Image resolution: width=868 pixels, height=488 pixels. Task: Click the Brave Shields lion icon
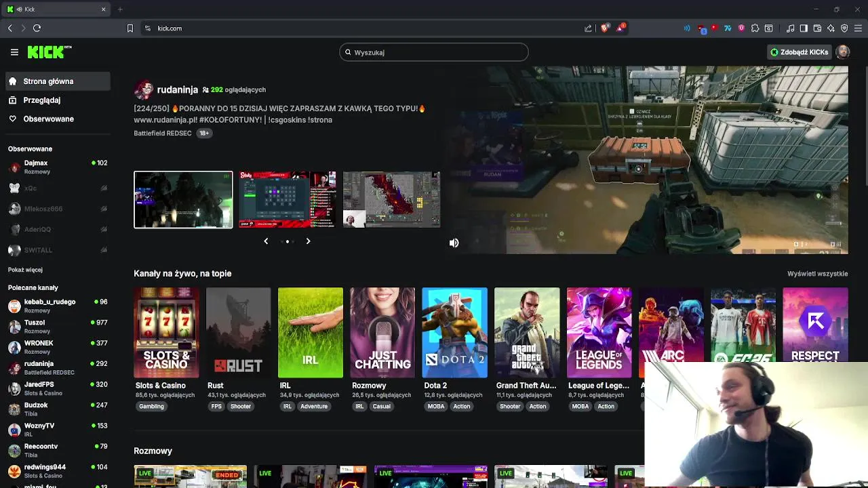[x=605, y=28]
